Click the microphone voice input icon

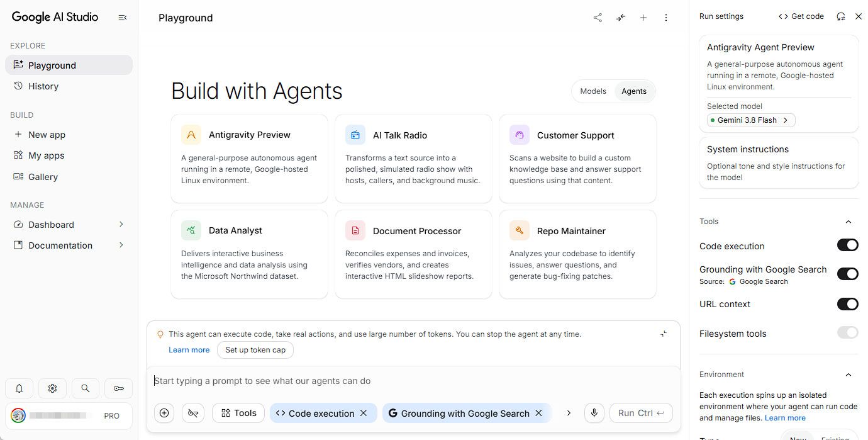[x=594, y=413]
